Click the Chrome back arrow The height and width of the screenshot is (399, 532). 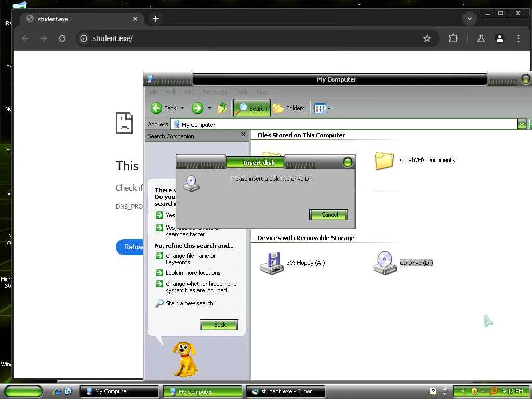(25, 38)
